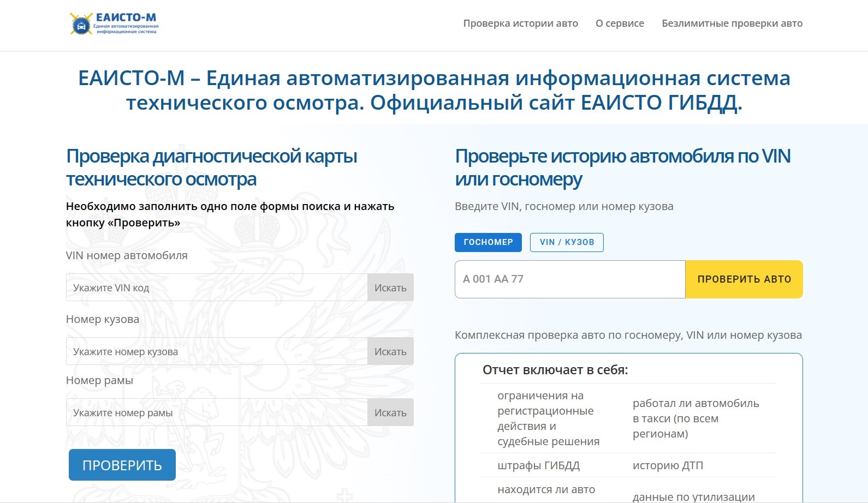Select the ГОСНОМЕР tab

pyautogui.click(x=488, y=242)
